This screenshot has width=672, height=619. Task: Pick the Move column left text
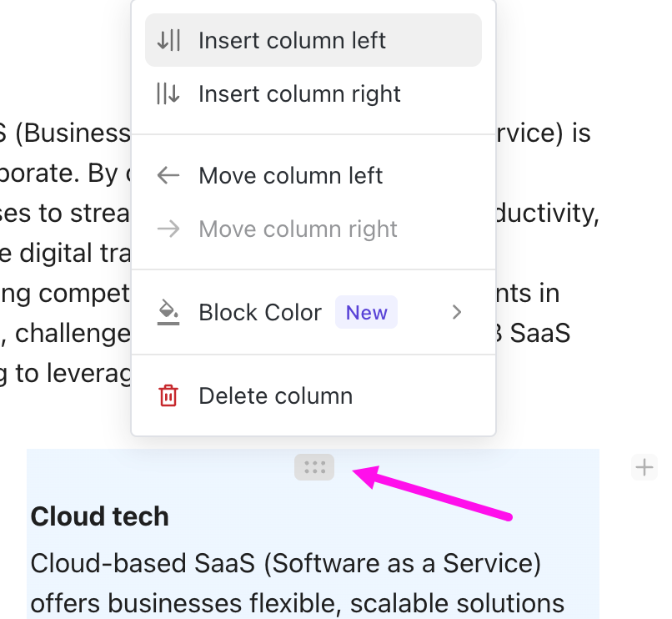pos(290,176)
